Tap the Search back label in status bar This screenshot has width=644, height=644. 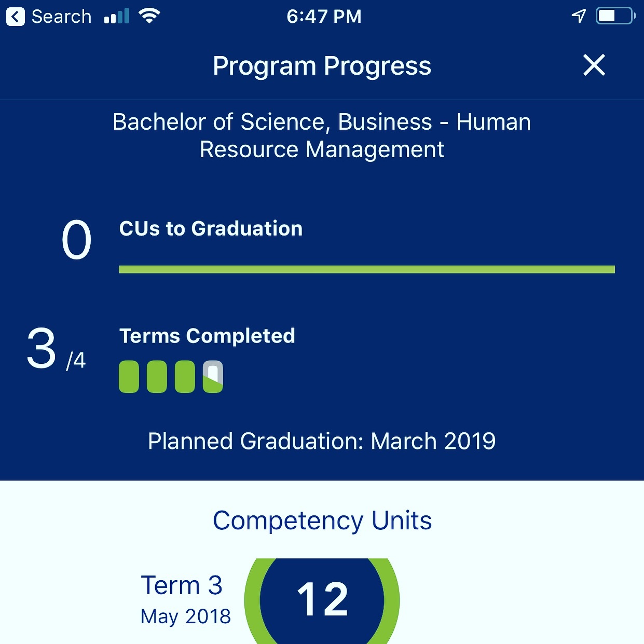tap(61, 17)
